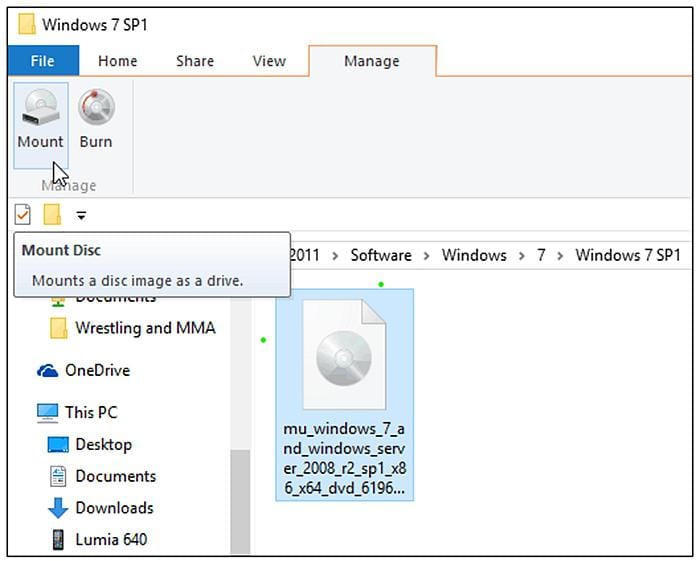
Task: Open Desktop under This PC
Action: pyautogui.click(x=104, y=445)
